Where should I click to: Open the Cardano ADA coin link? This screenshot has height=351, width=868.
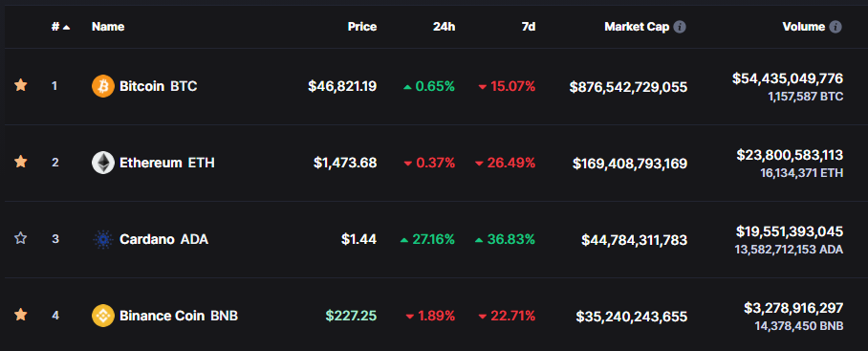(163, 239)
